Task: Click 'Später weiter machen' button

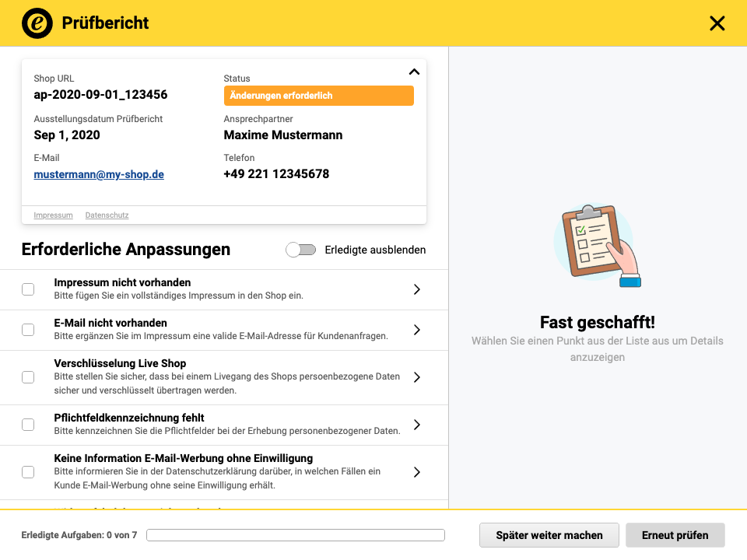Action: tap(549, 535)
